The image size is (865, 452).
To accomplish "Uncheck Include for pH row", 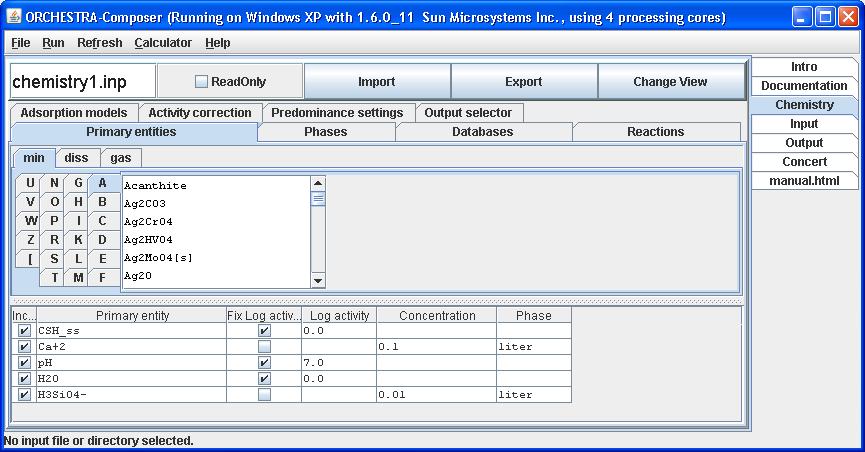I will click(x=24, y=363).
